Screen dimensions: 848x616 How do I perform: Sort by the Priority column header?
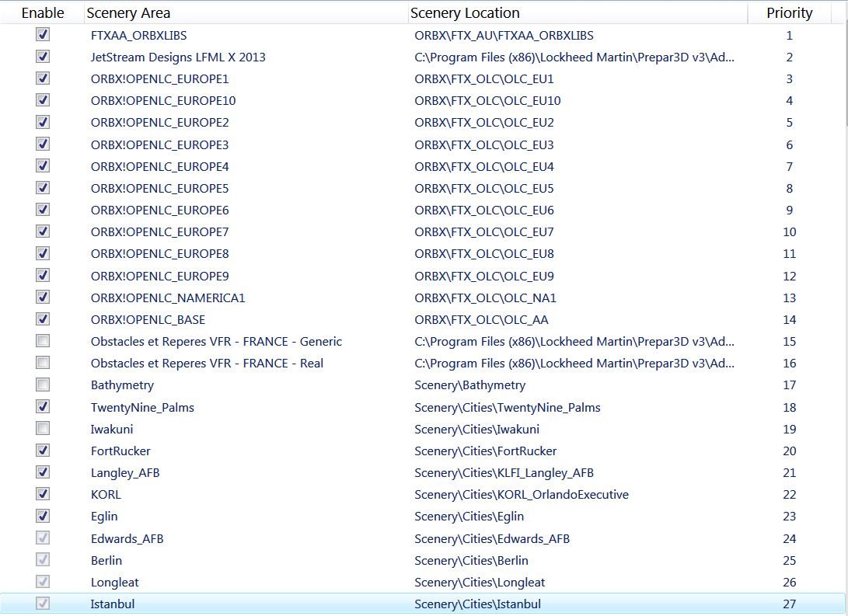click(x=789, y=12)
